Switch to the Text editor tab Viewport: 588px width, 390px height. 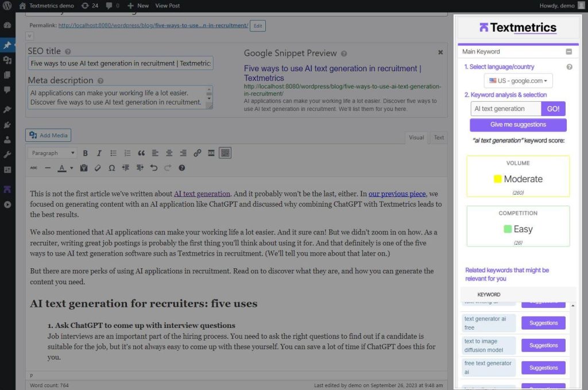click(439, 137)
